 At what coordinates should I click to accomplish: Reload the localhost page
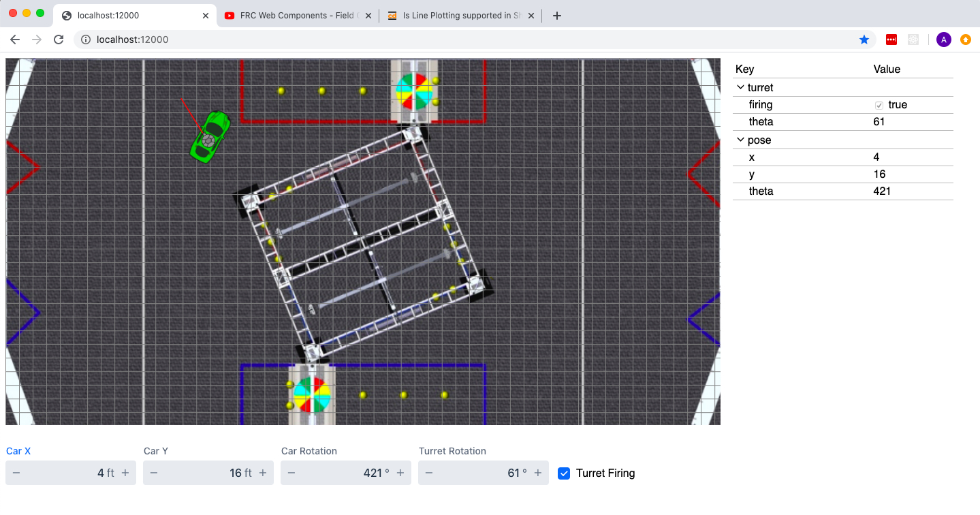point(59,40)
